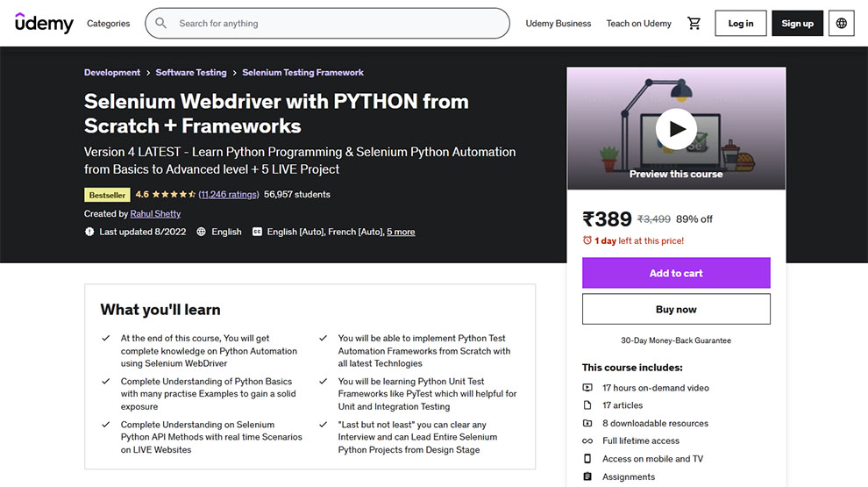Click the ₹389 price

(607, 218)
